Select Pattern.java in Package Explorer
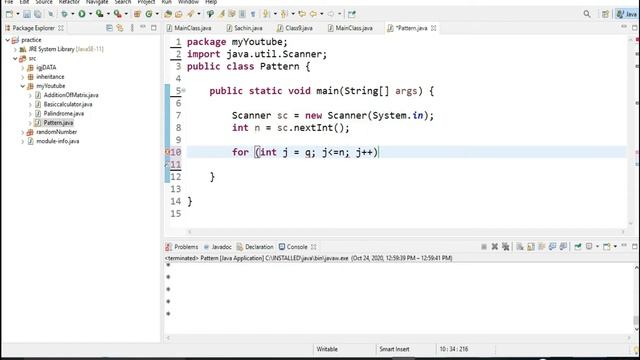This screenshot has height=360, width=640. pyautogui.click(x=58, y=123)
